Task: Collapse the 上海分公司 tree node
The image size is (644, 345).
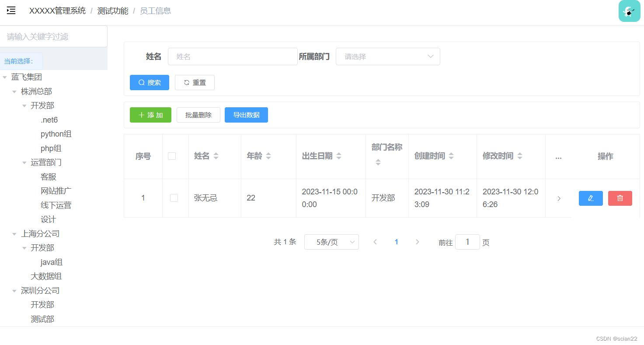Action: (x=14, y=234)
